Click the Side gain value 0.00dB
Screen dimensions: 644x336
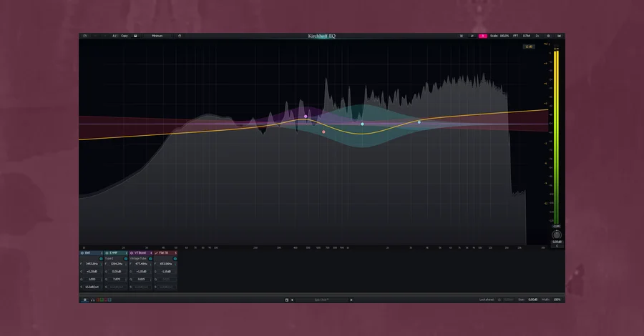click(x=532, y=300)
